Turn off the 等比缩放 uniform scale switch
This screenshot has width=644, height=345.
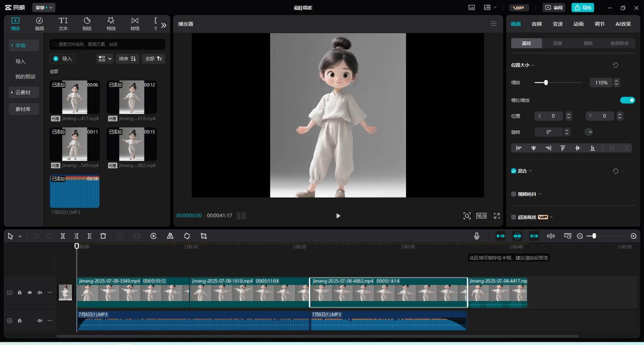point(627,100)
